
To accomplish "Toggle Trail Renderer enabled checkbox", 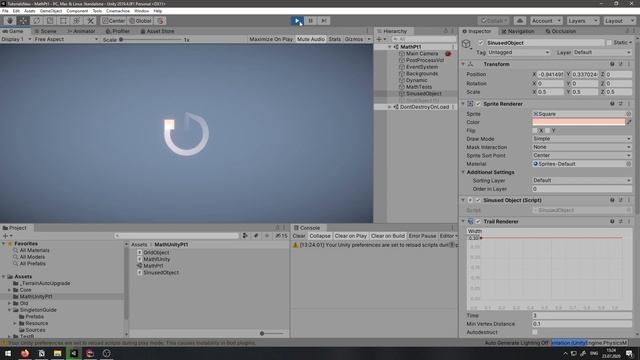I will 478,222.
